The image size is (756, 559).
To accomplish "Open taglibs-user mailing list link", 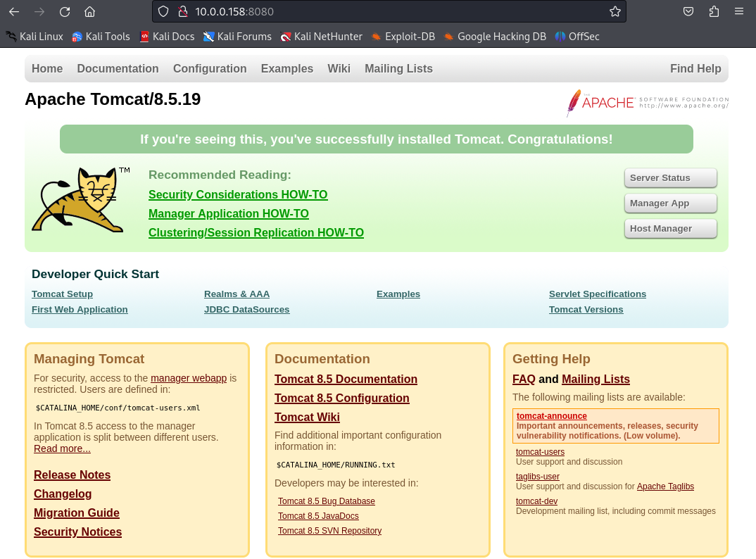I will 538,477.
